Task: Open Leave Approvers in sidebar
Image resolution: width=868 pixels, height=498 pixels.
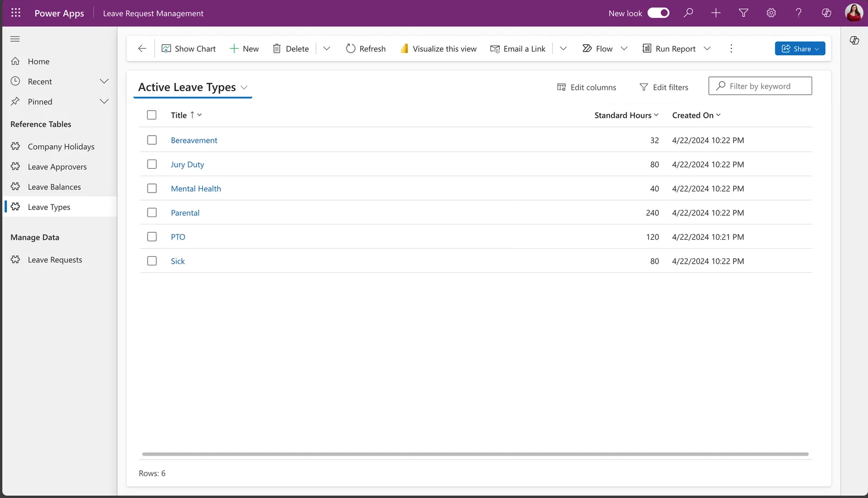Action: (x=60, y=167)
